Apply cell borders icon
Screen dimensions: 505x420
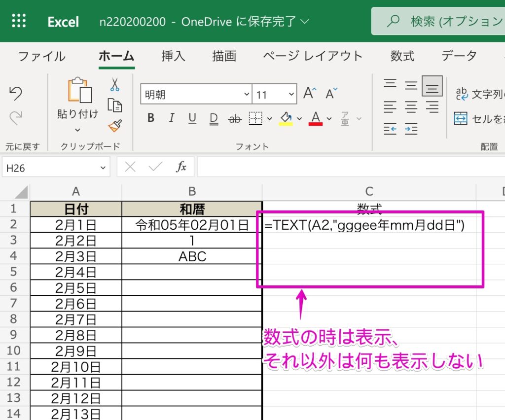[255, 118]
